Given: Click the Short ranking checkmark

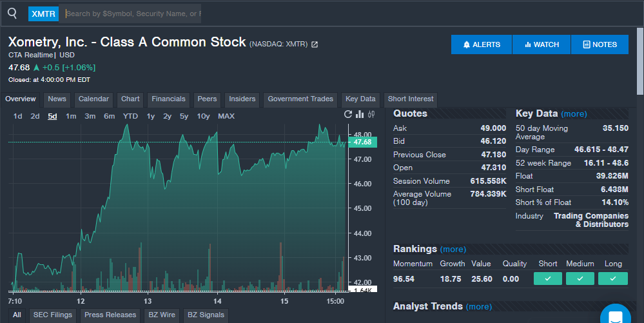Looking at the screenshot, I should tap(547, 279).
